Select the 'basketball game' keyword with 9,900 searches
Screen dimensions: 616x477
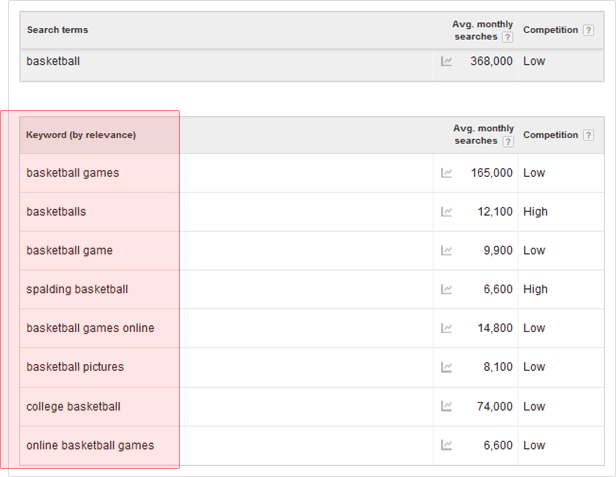(x=69, y=251)
